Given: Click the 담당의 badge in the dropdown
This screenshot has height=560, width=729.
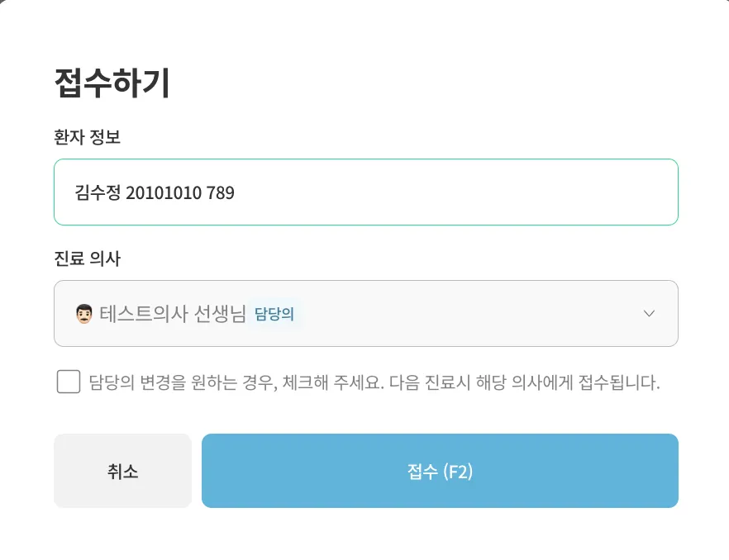Looking at the screenshot, I should click(274, 314).
